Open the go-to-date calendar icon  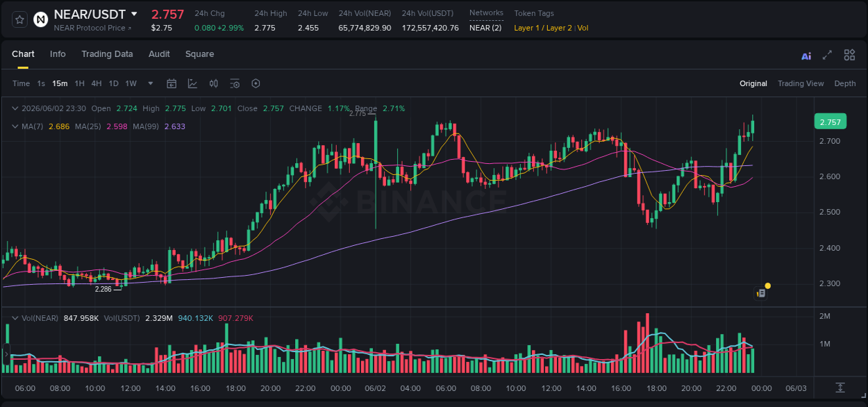tap(172, 83)
